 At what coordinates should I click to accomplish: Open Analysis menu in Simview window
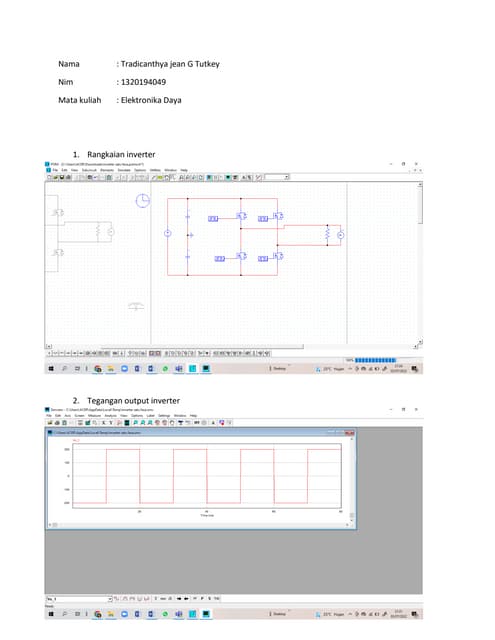(x=111, y=416)
